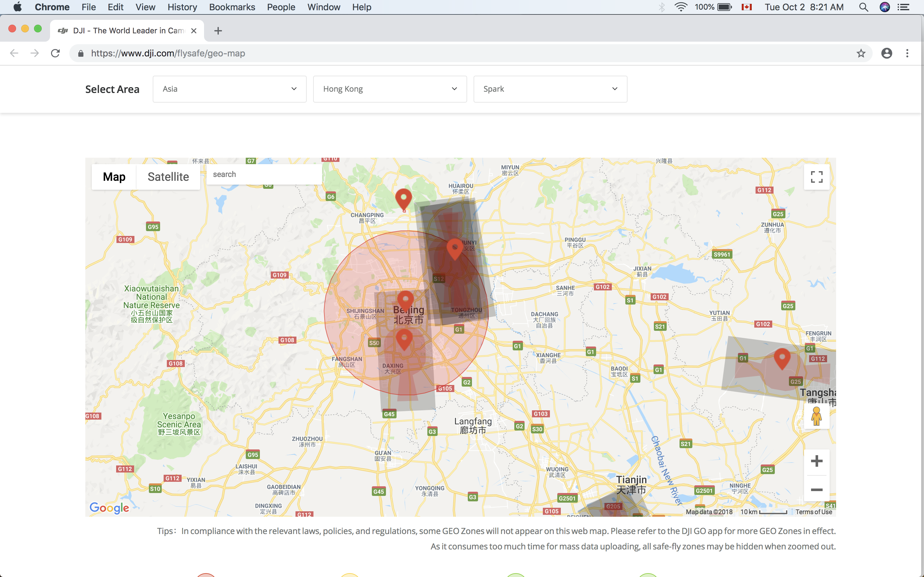The width and height of the screenshot is (924, 577).
Task: Click the red marker near Tangshan
Action: pyautogui.click(x=782, y=357)
